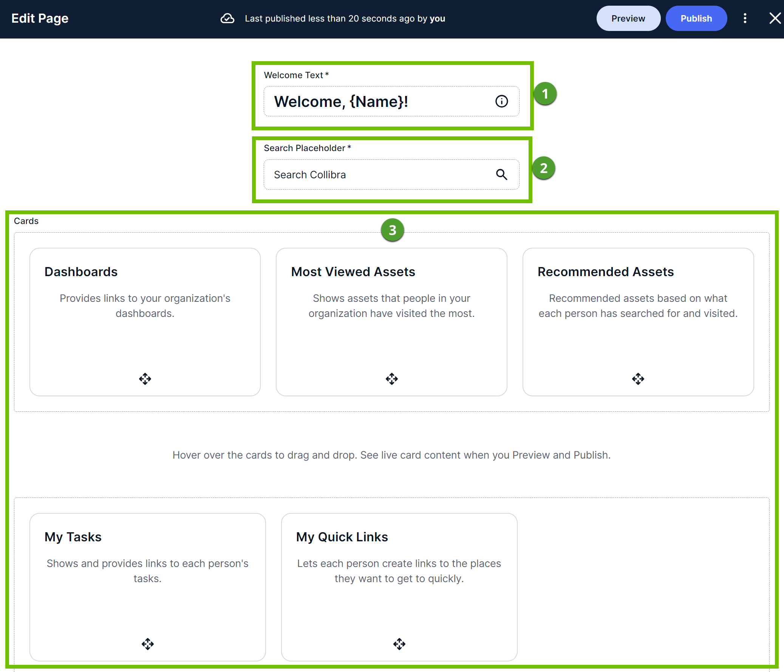
Task: Close the Edit Page view
Action: pyautogui.click(x=775, y=18)
